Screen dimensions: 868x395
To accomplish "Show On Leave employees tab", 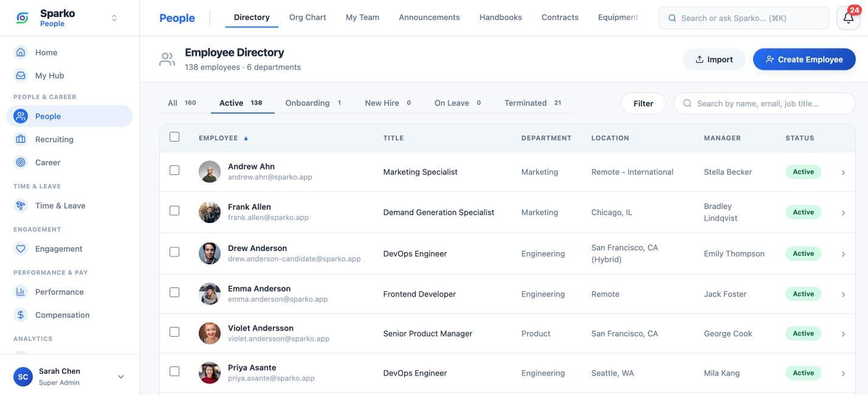I will 458,103.
